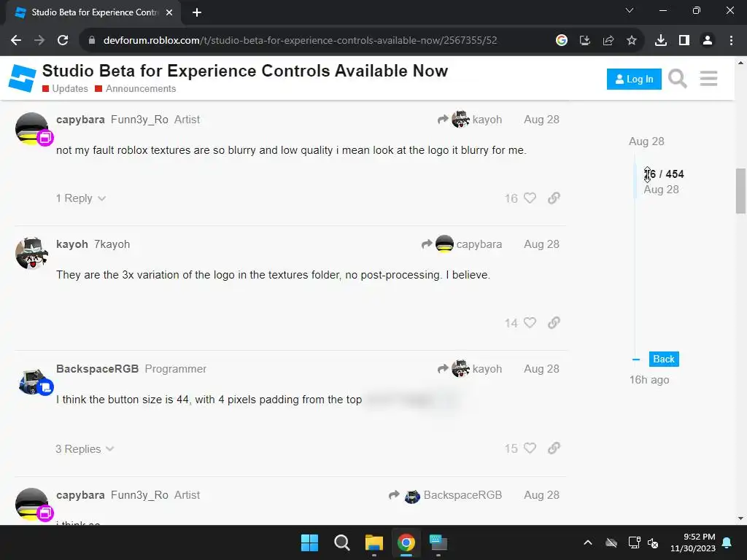Screen dimensions: 747x560
Task: Click the browser back arrow
Action: click(16, 41)
